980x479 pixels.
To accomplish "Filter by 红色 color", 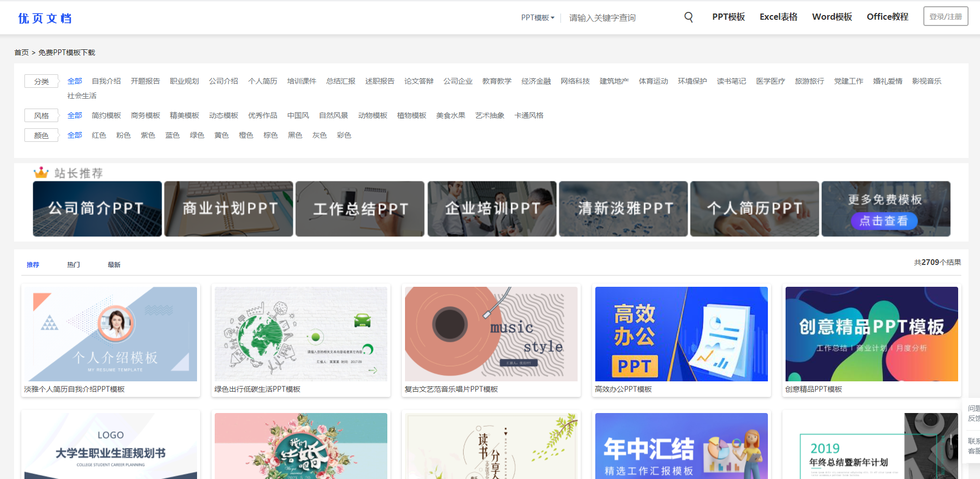I will (x=99, y=135).
